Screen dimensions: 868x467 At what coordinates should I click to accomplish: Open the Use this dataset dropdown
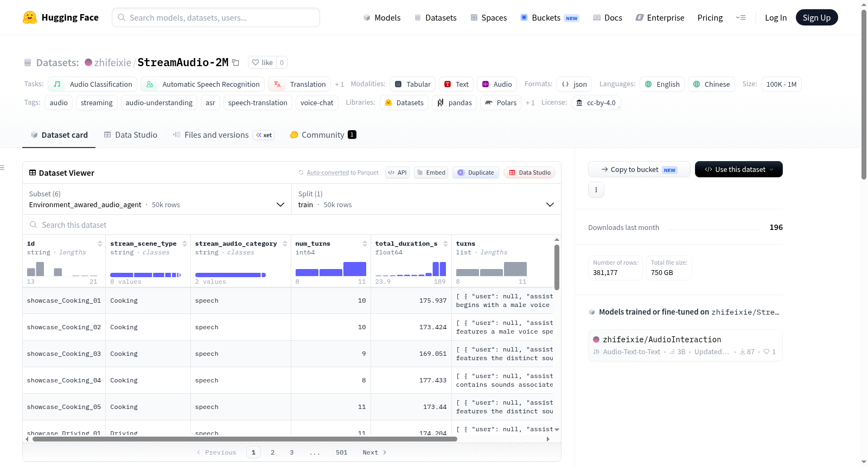[739, 169]
